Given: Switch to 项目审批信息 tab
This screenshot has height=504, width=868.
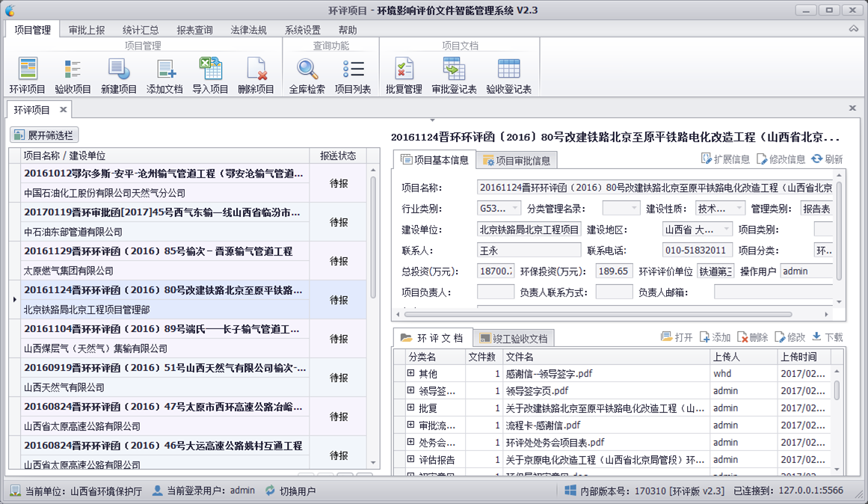Looking at the screenshot, I should [x=517, y=161].
